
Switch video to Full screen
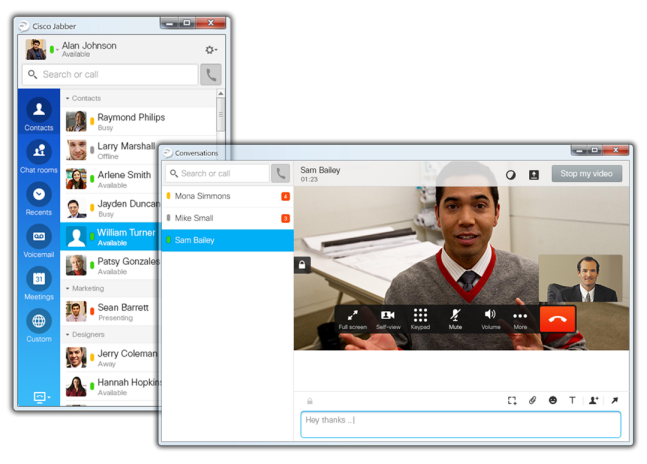point(352,318)
